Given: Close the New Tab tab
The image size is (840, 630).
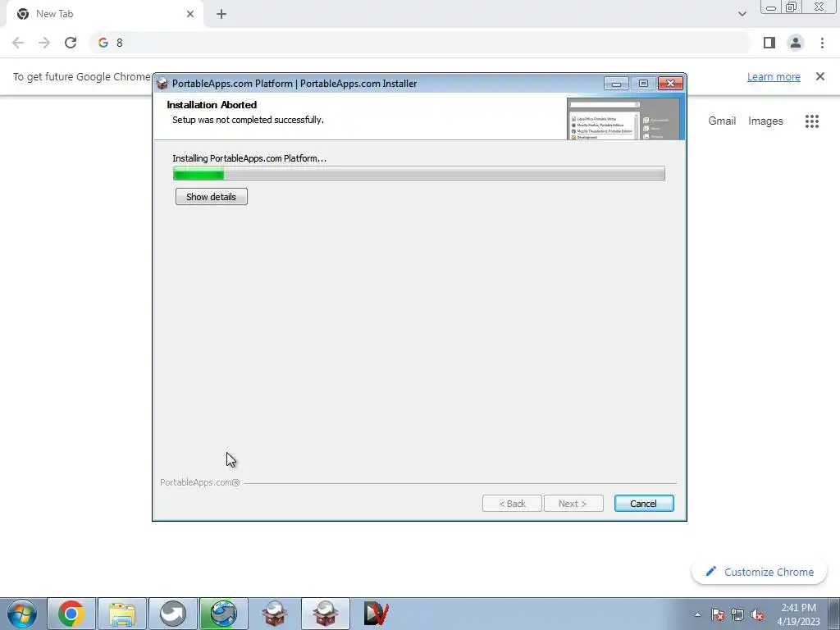Looking at the screenshot, I should pyautogui.click(x=190, y=14).
